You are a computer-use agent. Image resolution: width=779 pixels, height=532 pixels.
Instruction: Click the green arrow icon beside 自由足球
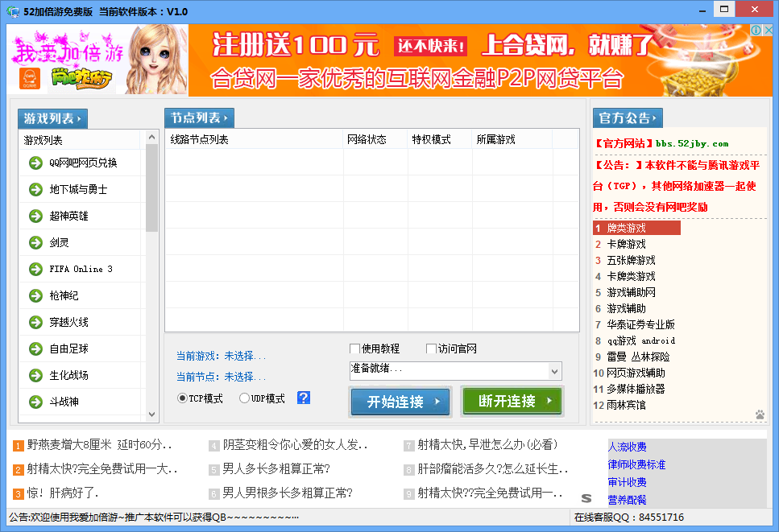tap(35, 348)
